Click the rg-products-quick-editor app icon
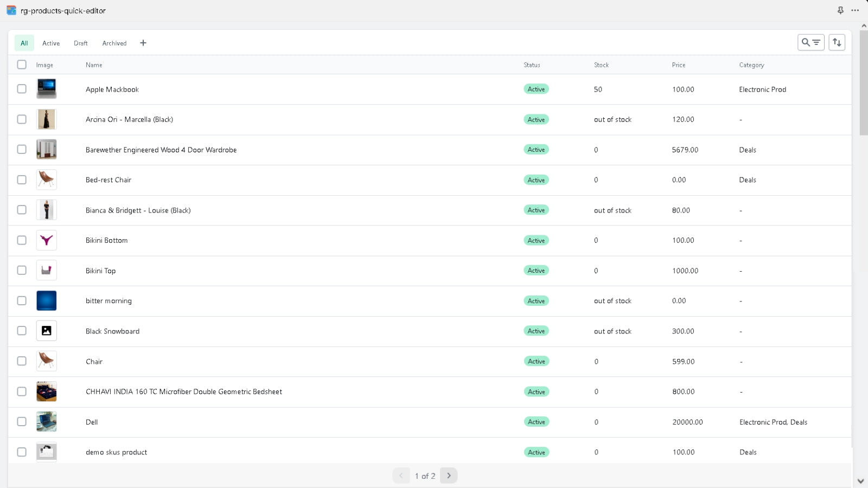The width and height of the screenshot is (868, 488). point(11,10)
